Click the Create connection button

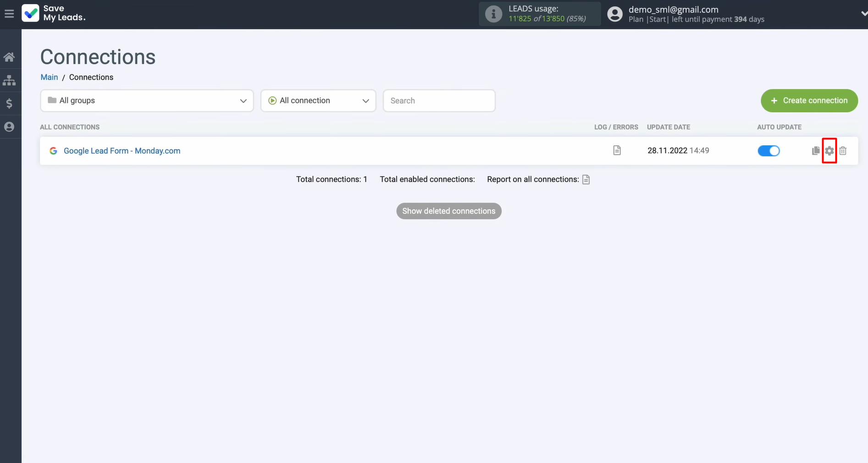coord(809,100)
